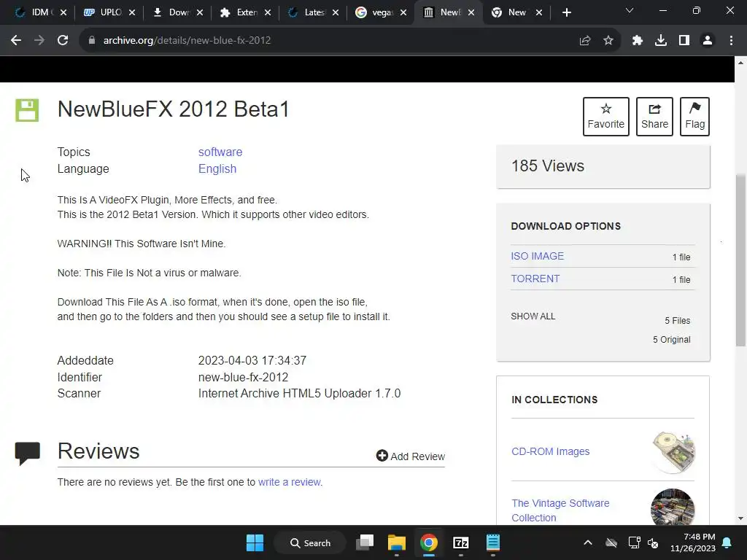Image resolution: width=747 pixels, height=560 pixels.
Task: Click SHOW ALL download options
Action: 533,316
